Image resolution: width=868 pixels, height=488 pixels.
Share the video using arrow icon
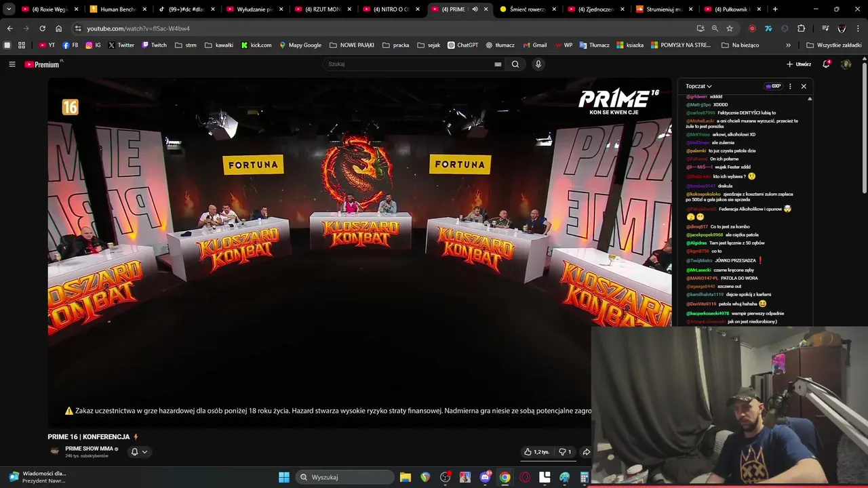(x=586, y=452)
